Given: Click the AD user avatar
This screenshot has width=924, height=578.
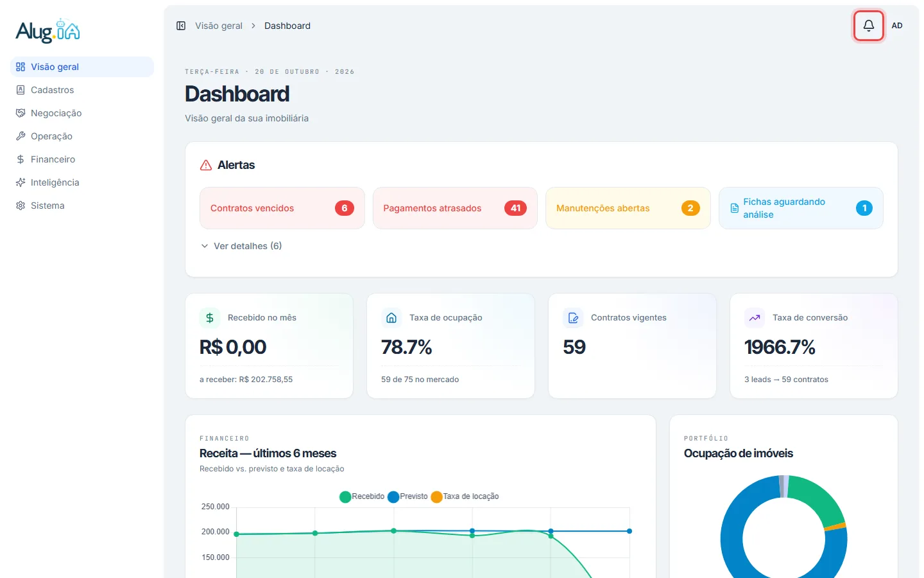Looking at the screenshot, I should pos(897,26).
